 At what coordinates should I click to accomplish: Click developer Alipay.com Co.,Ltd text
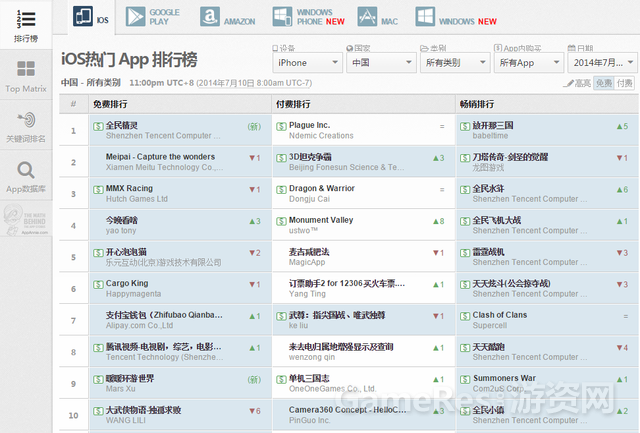coord(140,325)
